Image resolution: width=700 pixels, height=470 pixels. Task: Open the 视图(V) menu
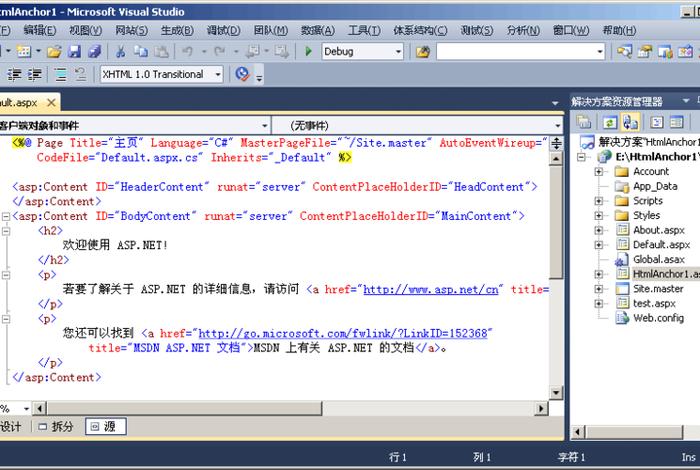pyautogui.click(x=85, y=30)
